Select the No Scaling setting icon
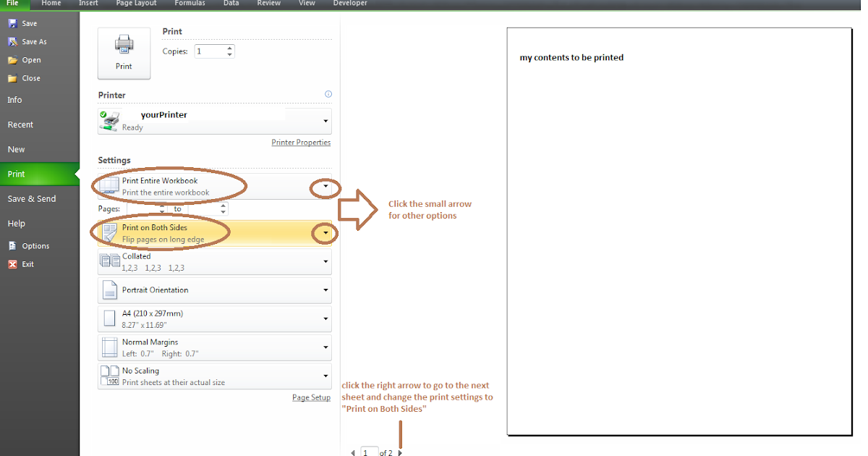This screenshot has height=456, width=868. click(x=109, y=375)
